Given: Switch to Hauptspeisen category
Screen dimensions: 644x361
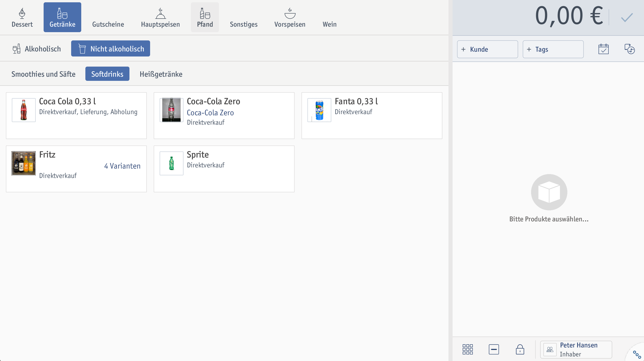Looking at the screenshot, I should (160, 17).
